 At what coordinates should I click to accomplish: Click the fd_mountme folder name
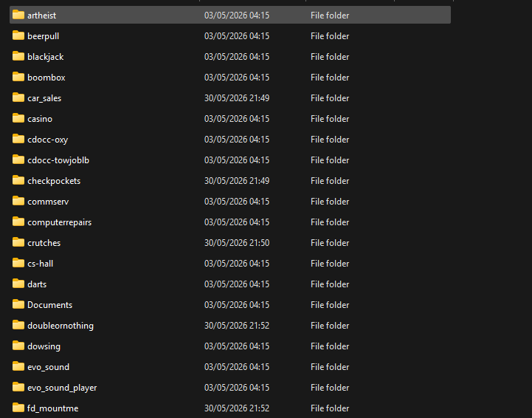(53, 408)
